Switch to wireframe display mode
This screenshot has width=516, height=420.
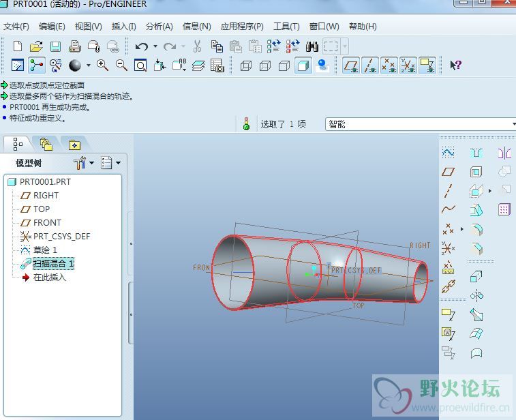246,66
